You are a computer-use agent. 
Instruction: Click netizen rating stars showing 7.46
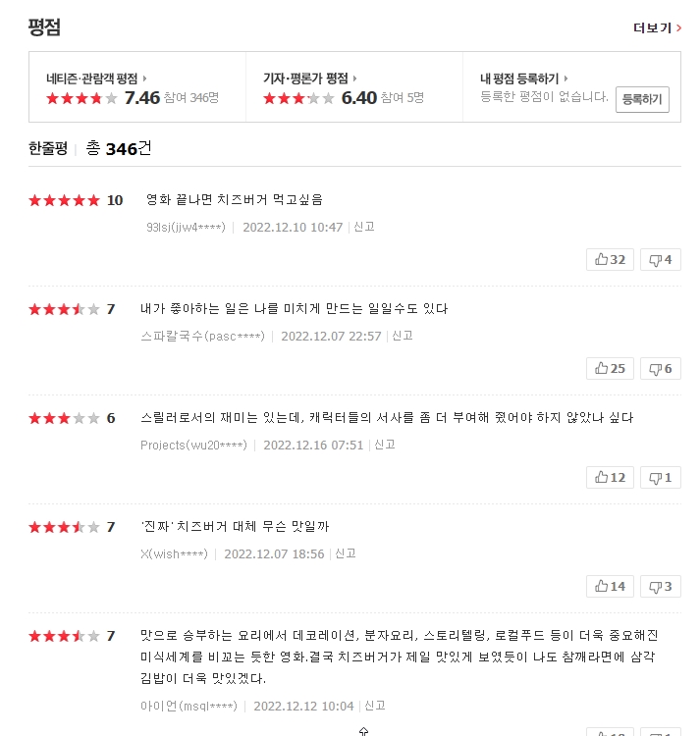pyautogui.click(x=81, y=98)
